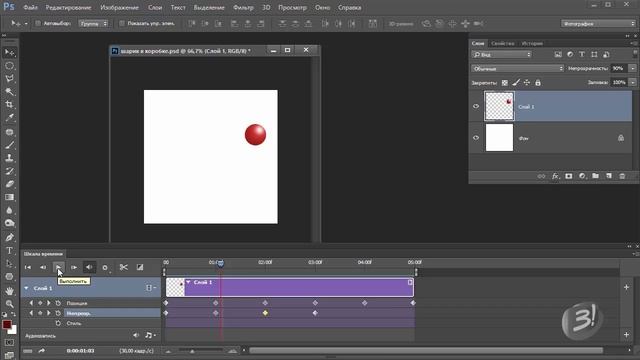
Task: Filter layers by type (T) icon
Action: click(x=582, y=54)
